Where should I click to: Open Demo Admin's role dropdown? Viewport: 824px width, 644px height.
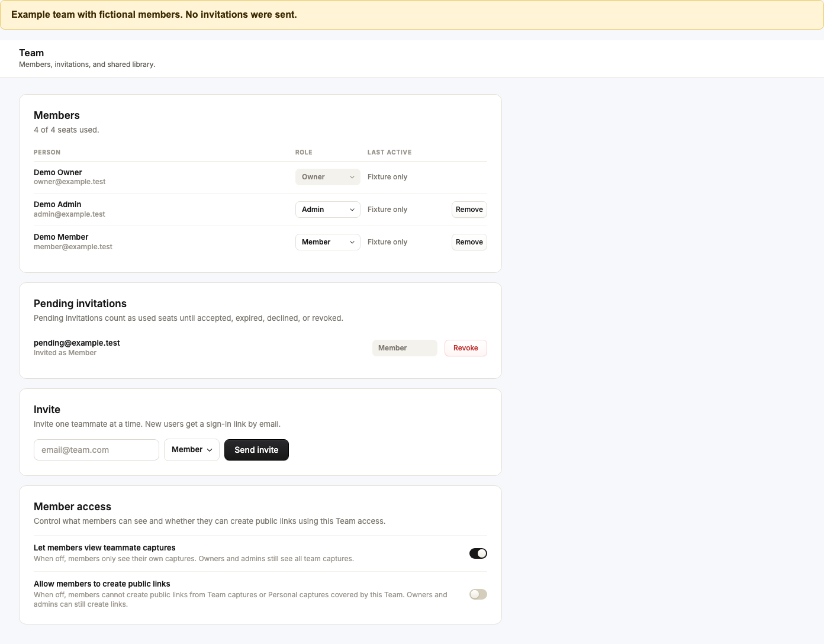point(327,210)
